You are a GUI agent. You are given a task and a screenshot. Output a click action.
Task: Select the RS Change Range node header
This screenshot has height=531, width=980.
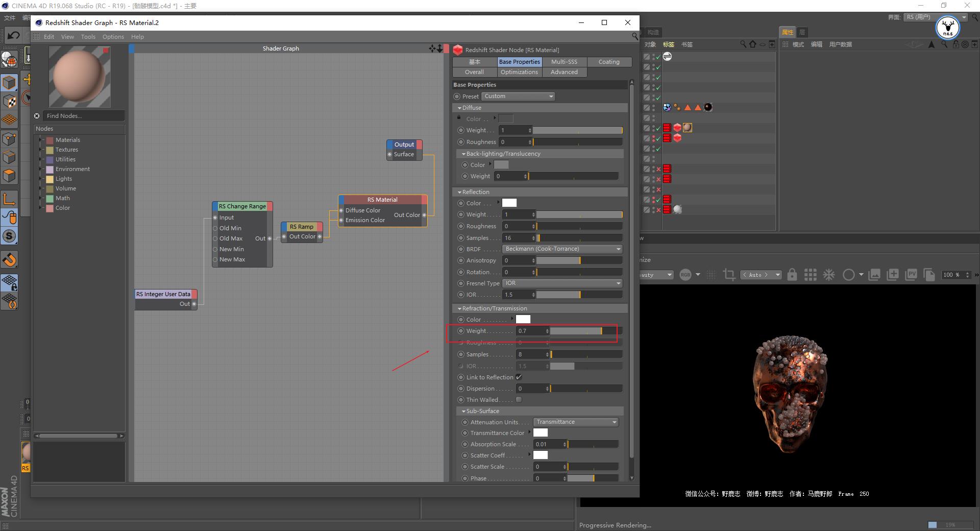[242, 206]
